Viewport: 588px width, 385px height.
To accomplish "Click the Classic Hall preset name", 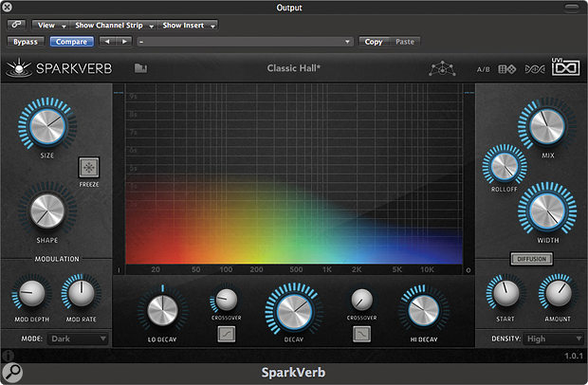I will [x=294, y=68].
